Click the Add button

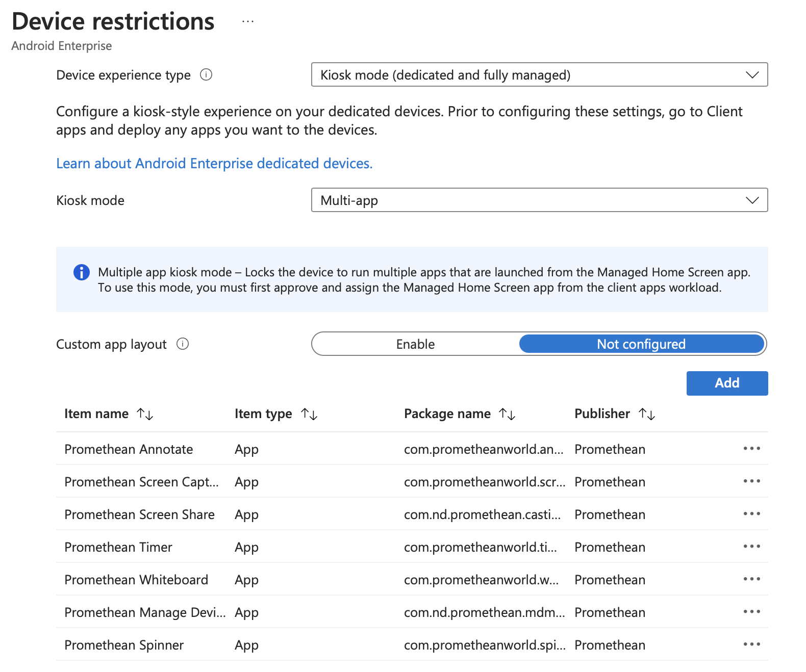click(727, 383)
